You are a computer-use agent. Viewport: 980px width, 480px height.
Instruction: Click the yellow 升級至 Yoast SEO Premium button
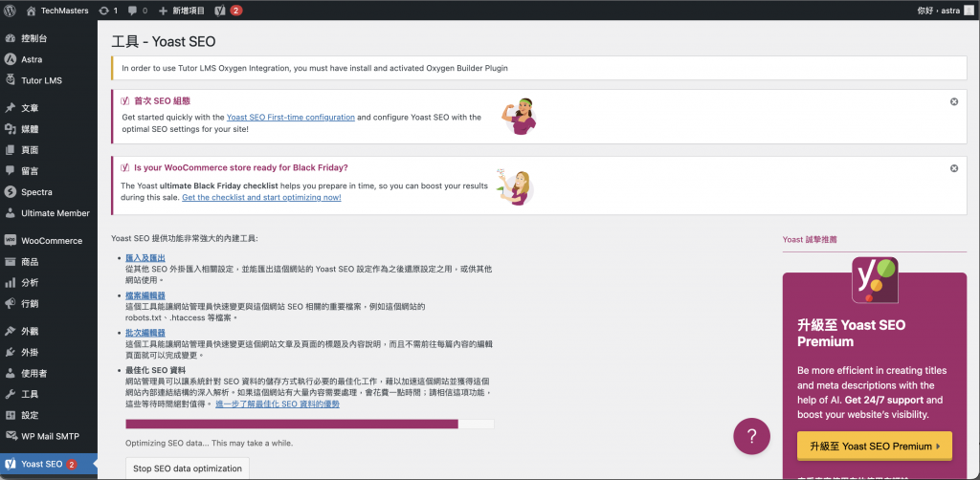(875, 447)
